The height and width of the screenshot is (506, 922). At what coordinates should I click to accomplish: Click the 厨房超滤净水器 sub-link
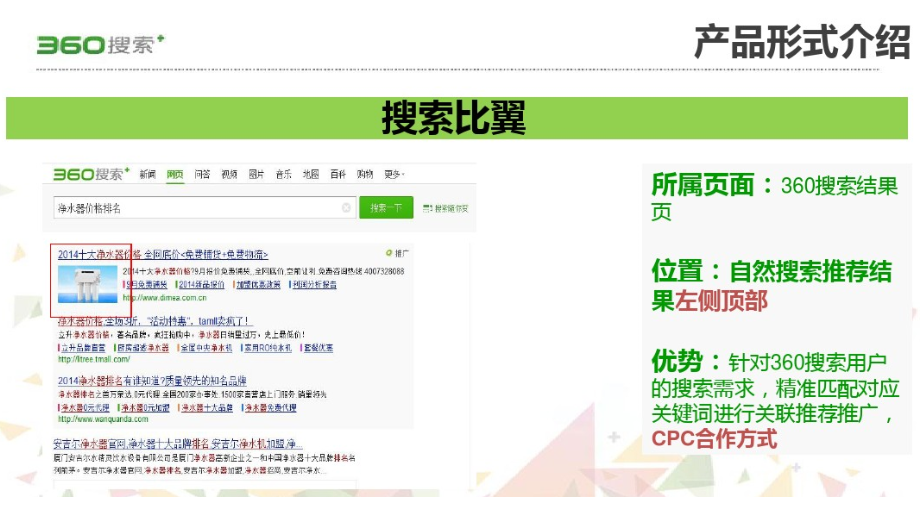pos(143,348)
